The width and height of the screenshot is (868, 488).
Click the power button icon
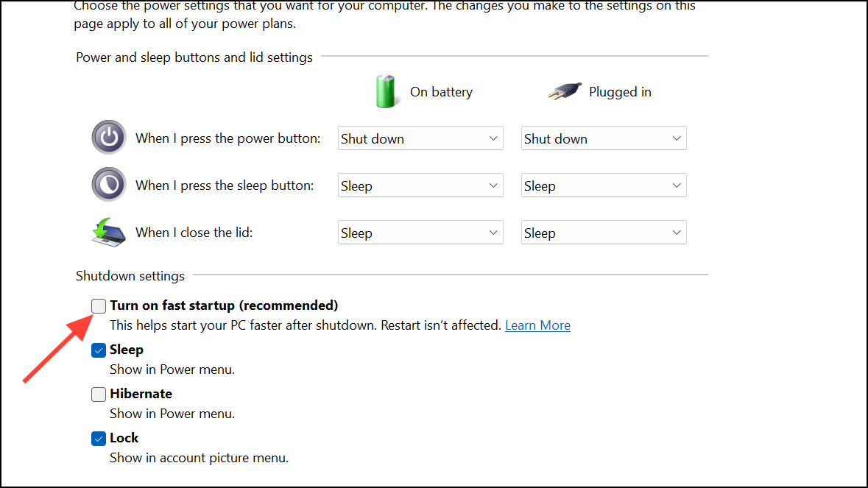pos(108,137)
